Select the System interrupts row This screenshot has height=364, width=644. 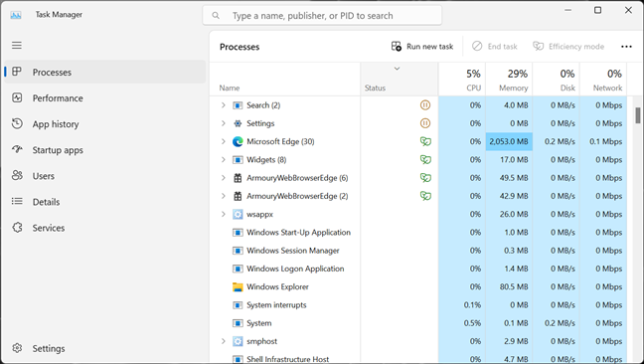[418, 305]
